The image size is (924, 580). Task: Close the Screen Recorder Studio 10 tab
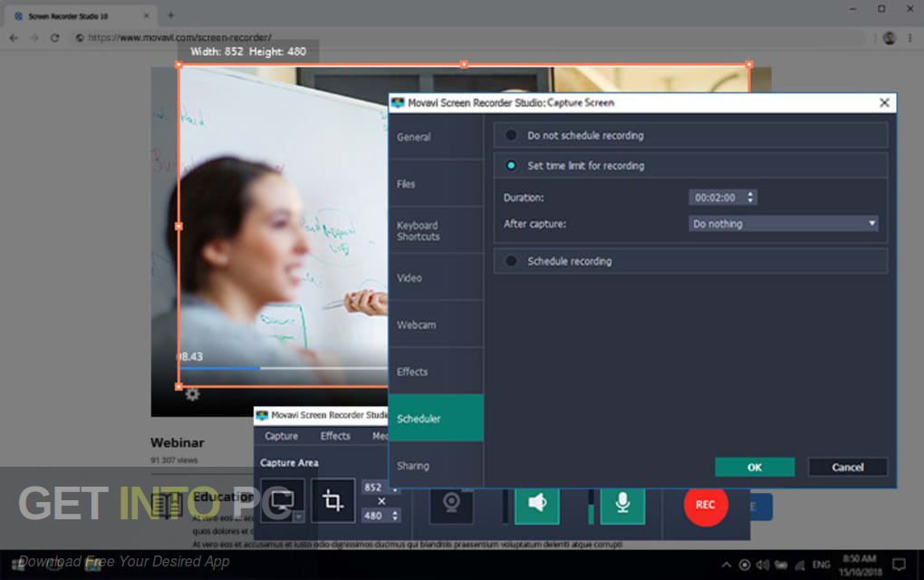[146, 16]
